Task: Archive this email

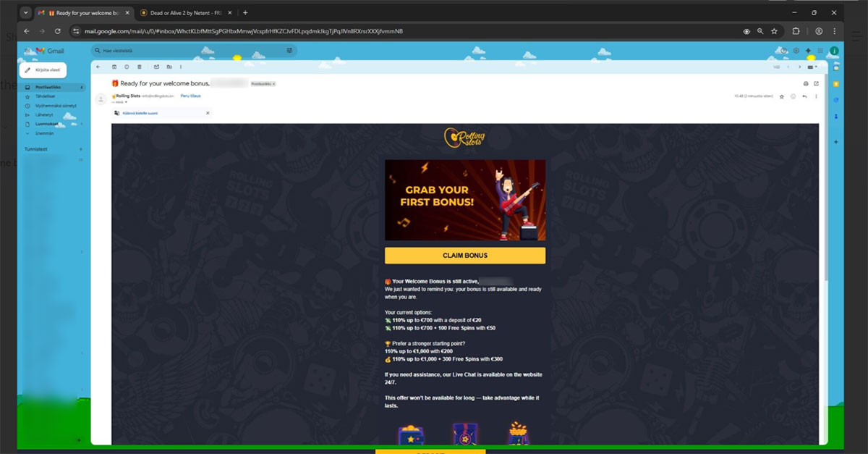Action: (x=114, y=67)
